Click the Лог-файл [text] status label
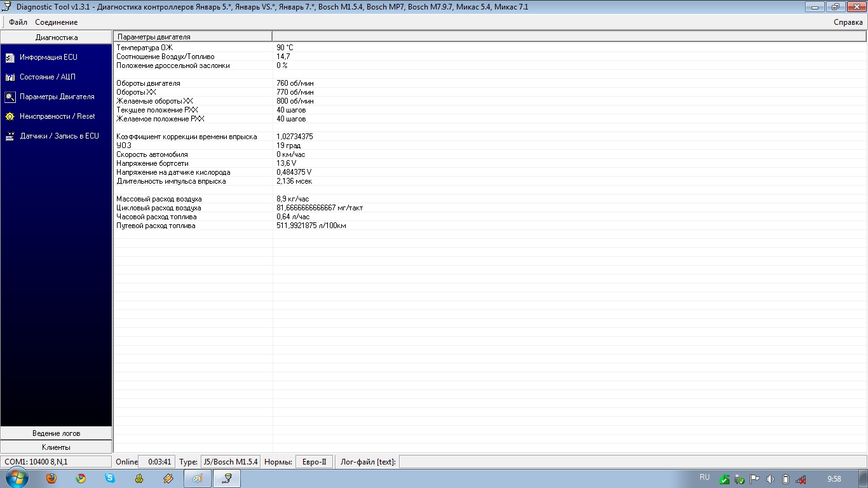 click(369, 462)
